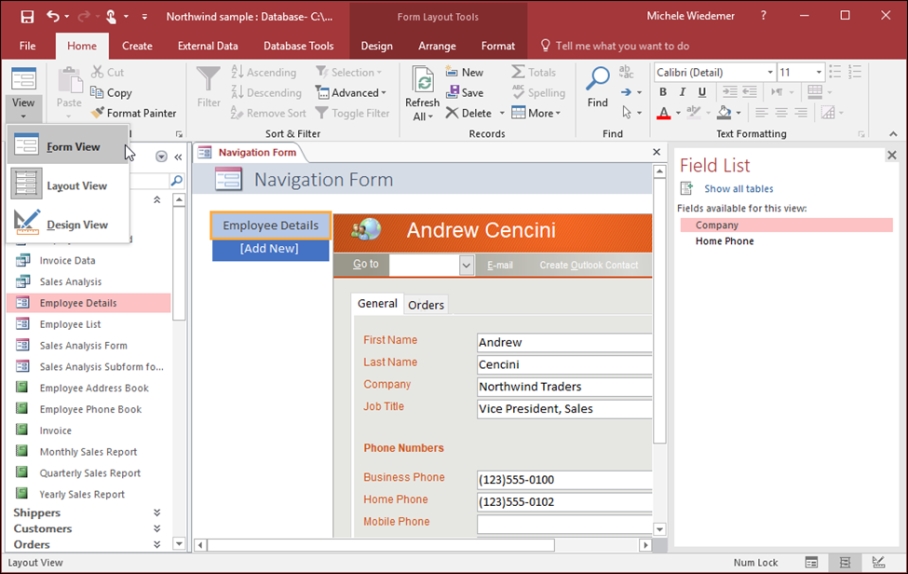Switch to Database Tools tab
The width and height of the screenshot is (908, 574).
pyautogui.click(x=299, y=46)
